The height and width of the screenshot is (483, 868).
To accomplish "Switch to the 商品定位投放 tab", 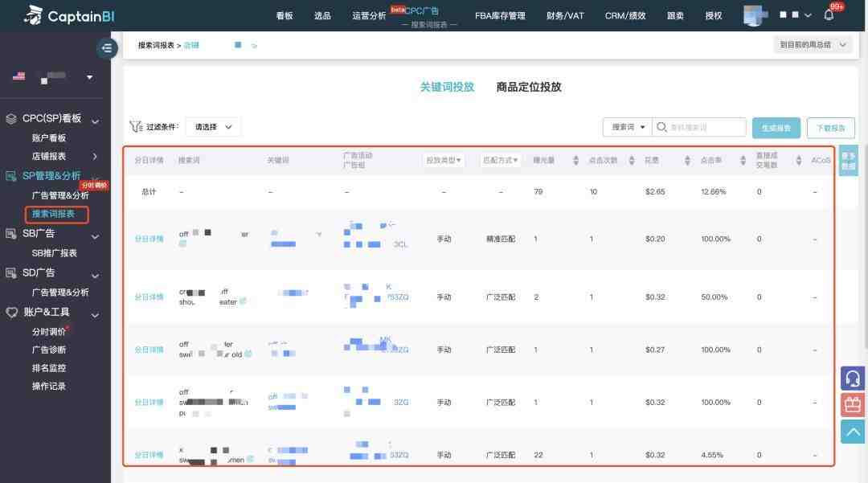I will 529,87.
